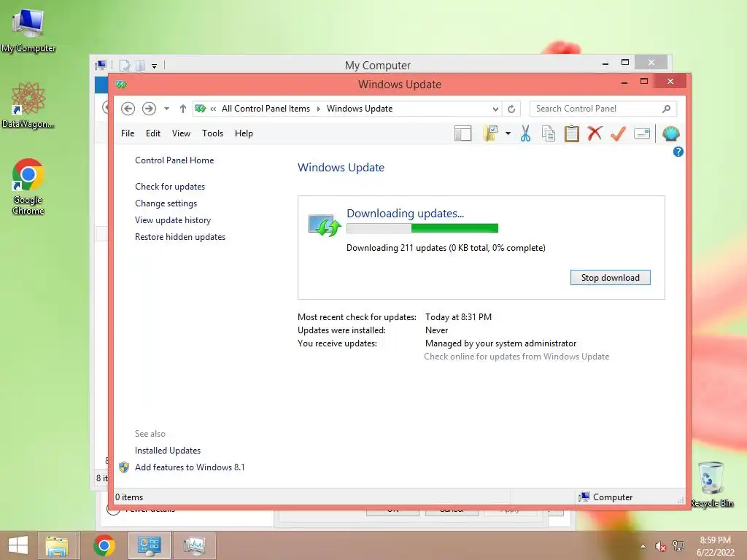Click the breadcrumb arrow after All Control Panel Items
The width and height of the screenshot is (747, 560).
(x=318, y=109)
